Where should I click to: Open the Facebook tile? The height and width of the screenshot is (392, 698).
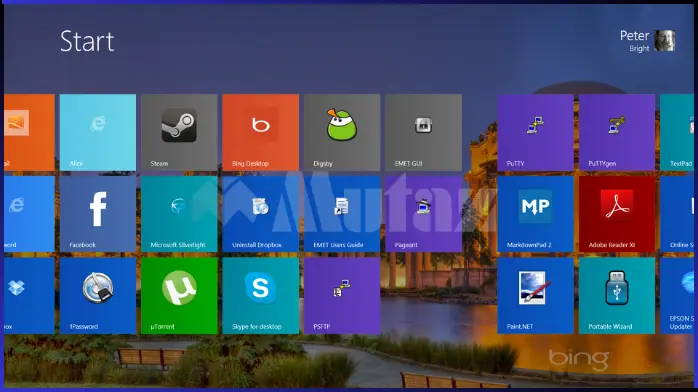click(98, 214)
